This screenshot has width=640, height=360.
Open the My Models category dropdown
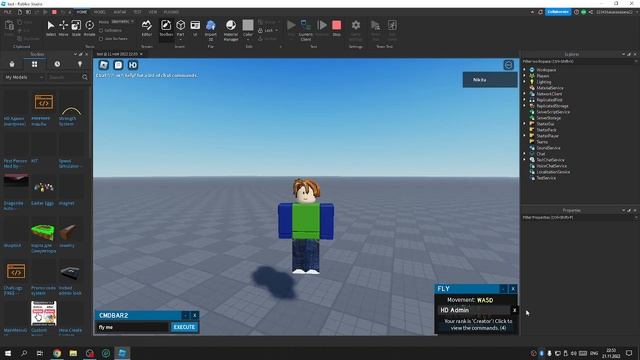click(x=24, y=77)
